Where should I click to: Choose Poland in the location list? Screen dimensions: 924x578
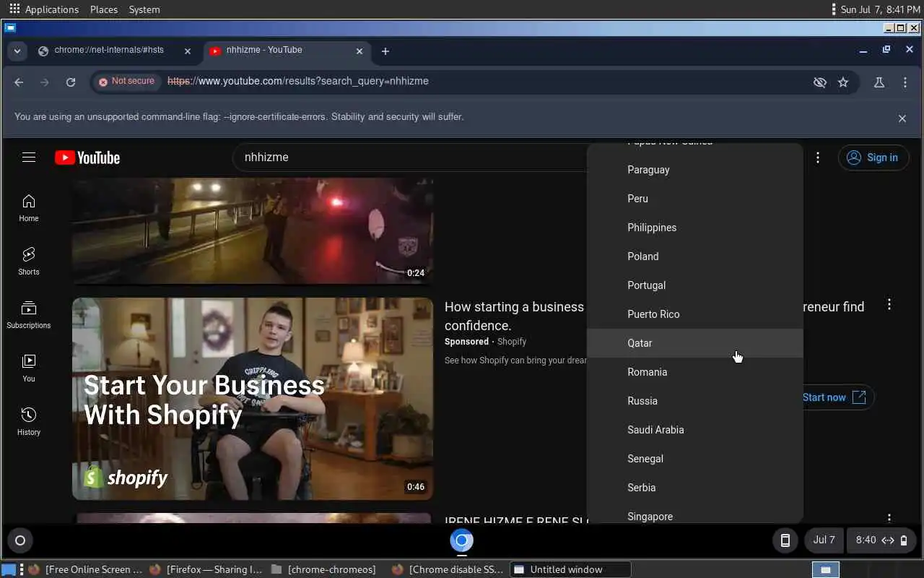(x=695, y=256)
